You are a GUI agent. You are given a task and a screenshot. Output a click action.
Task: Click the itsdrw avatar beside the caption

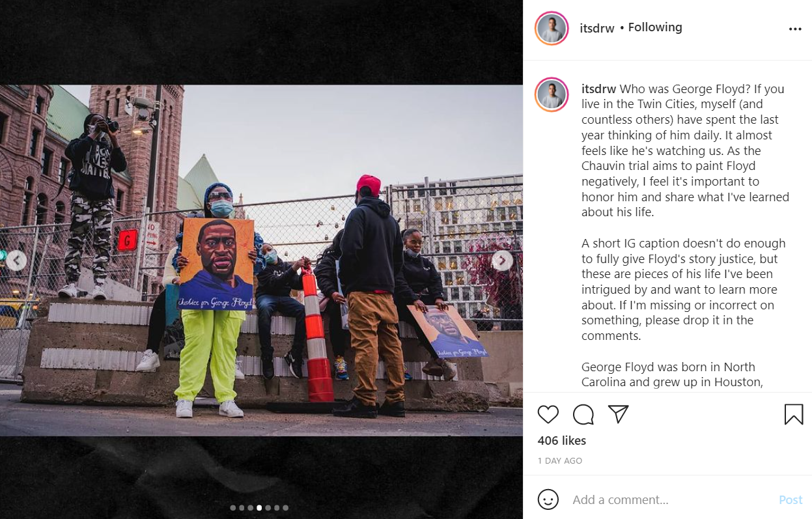552,94
